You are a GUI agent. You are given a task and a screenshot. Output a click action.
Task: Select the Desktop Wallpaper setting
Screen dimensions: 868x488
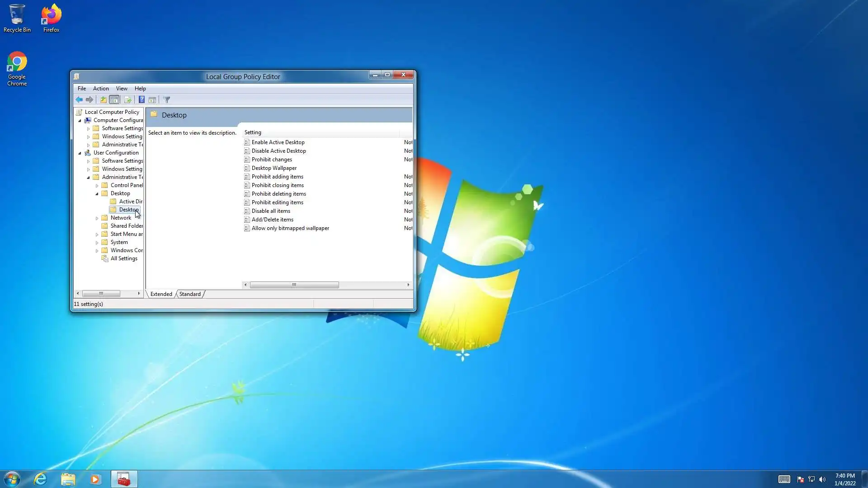click(274, 168)
